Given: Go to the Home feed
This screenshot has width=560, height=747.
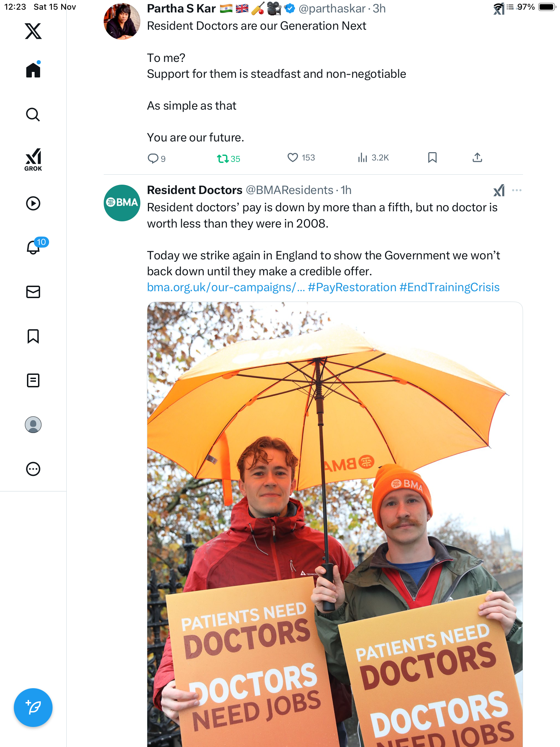Looking at the screenshot, I should (x=33, y=70).
